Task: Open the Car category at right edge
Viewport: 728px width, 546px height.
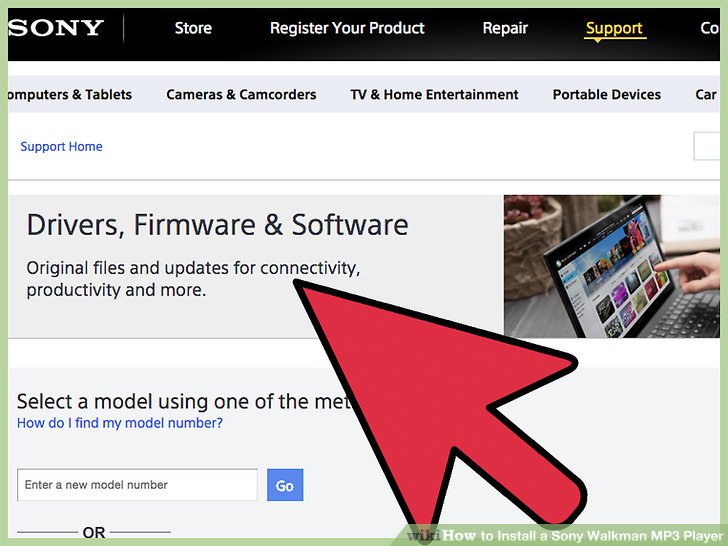Action: [x=706, y=95]
